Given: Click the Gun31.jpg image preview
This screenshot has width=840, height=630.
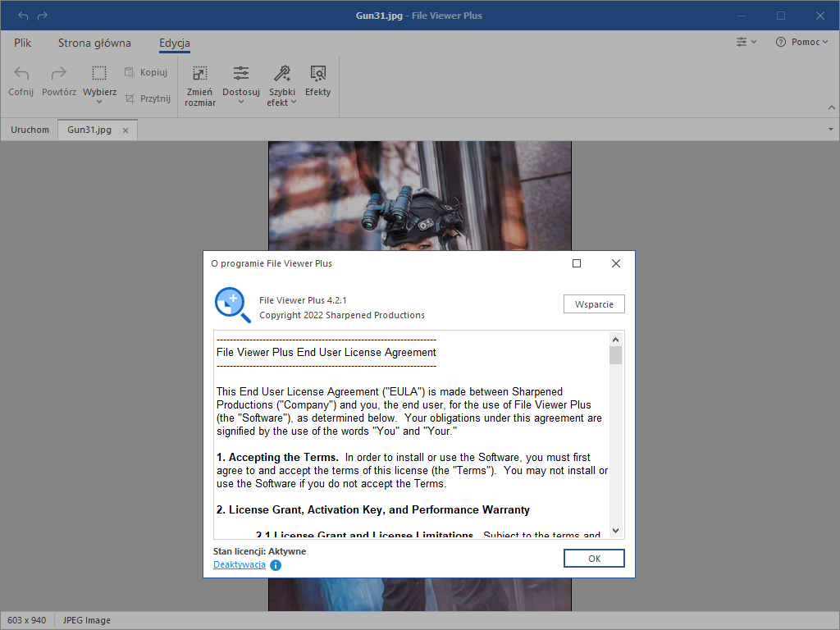Looking at the screenshot, I should coord(420,195).
